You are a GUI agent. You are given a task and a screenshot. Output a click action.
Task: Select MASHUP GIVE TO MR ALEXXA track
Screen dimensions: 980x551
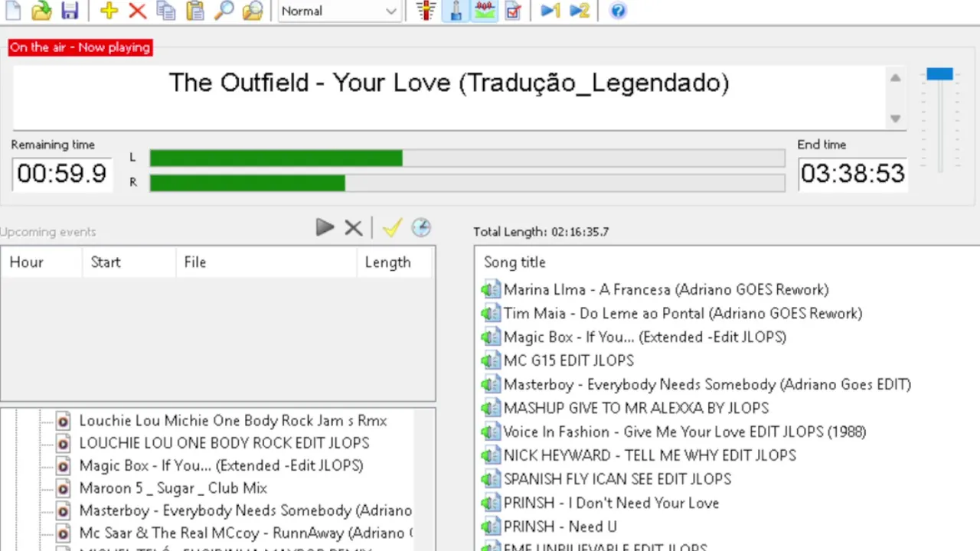(636, 408)
